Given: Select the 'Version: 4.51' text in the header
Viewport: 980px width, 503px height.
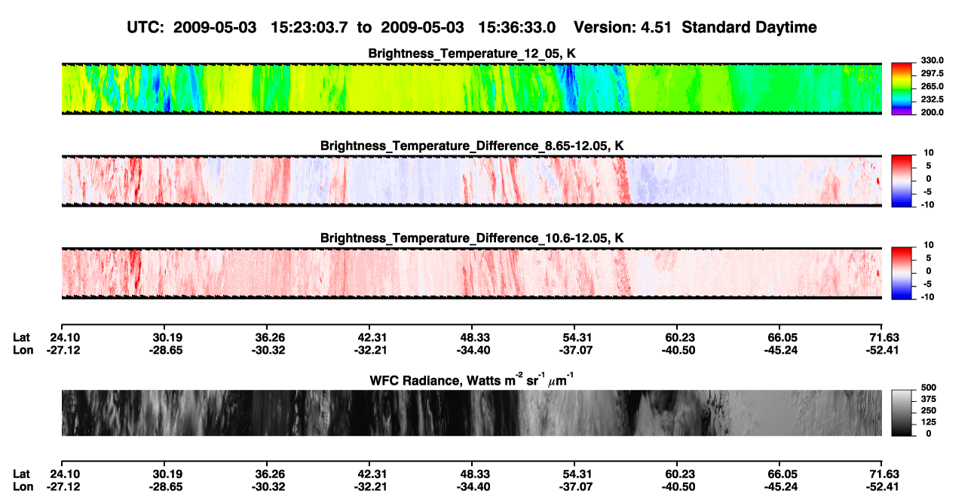Looking at the screenshot, I should pyautogui.click(x=622, y=28).
